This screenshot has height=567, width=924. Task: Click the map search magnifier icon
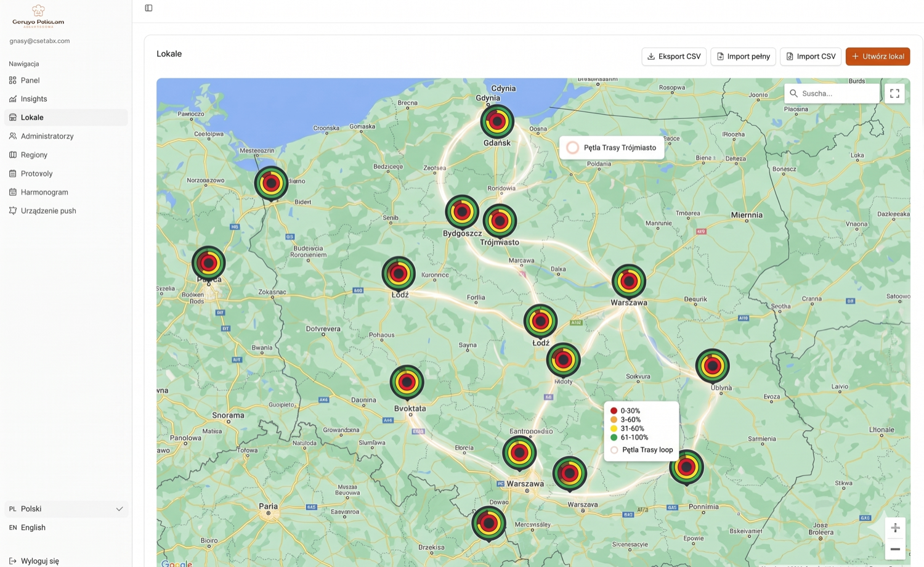[x=793, y=94]
